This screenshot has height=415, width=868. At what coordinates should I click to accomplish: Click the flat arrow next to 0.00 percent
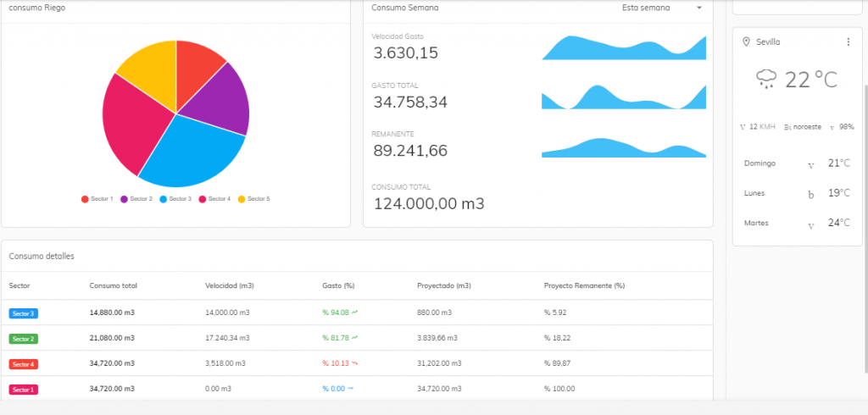(x=350, y=389)
